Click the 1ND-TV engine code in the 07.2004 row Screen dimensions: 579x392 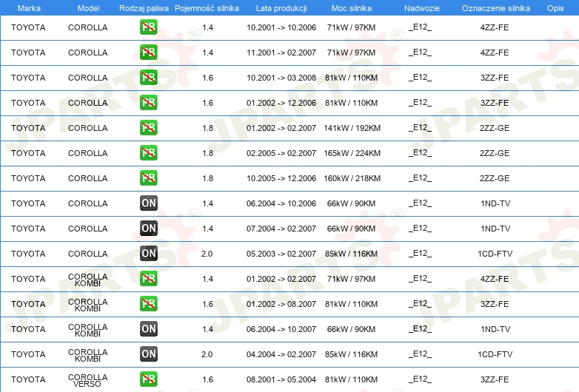click(x=495, y=229)
